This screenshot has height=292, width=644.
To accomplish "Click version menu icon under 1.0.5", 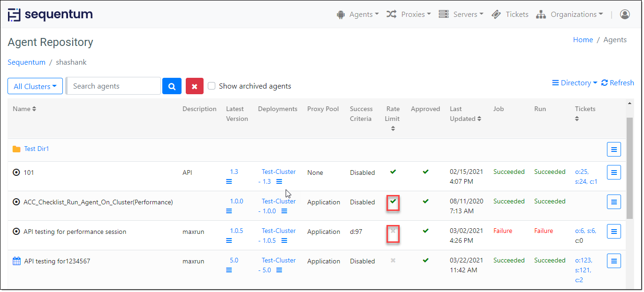I will coord(229,240).
